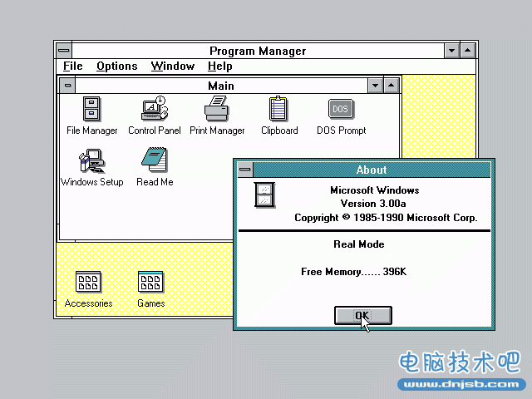The width and height of the screenshot is (532, 399).
Task: Open the File menu
Action: (x=73, y=66)
